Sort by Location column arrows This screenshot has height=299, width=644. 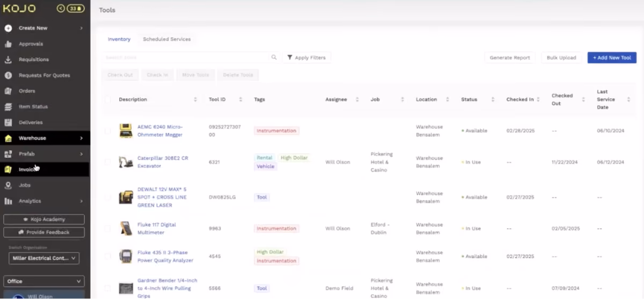448,99
